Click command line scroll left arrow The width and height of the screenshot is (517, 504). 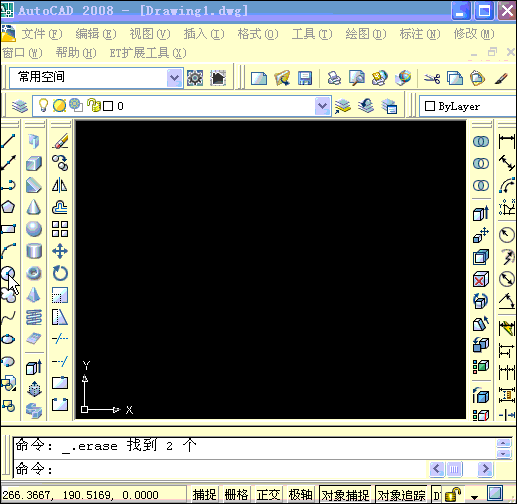pyautogui.click(x=437, y=469)
